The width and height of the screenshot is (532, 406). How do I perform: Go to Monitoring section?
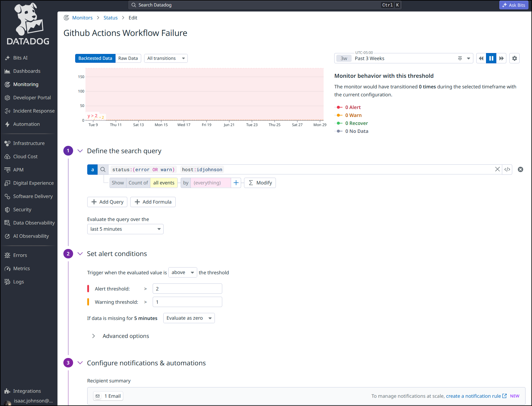tap(26, 84)
